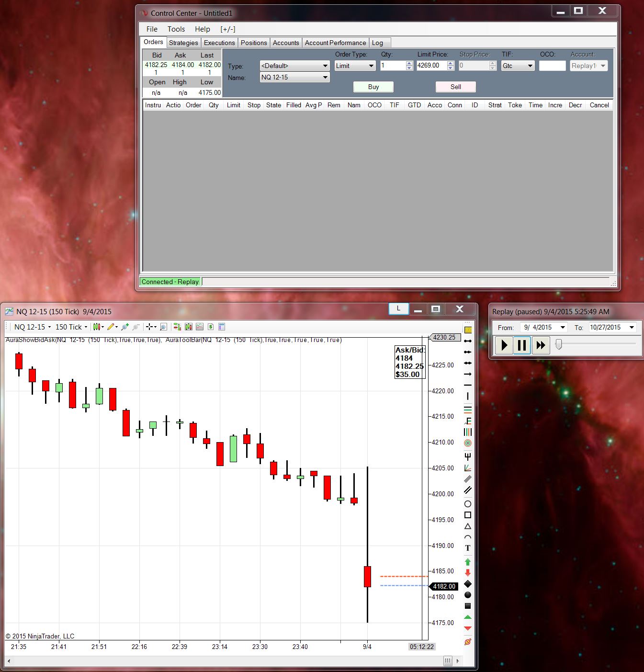Toggle the Chart Trader panel icon
The image size is (644, 672).
click(x=177, y=327)
